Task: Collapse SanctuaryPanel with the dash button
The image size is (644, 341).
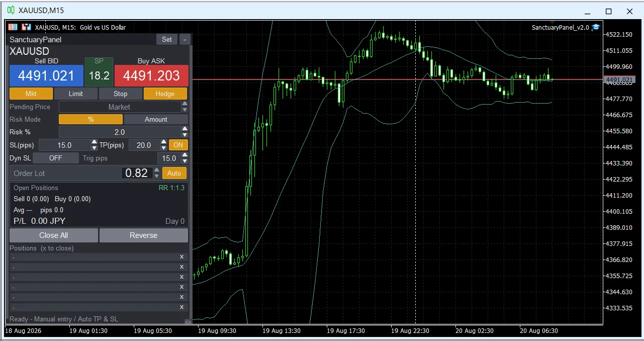Action: click(185, 39)
